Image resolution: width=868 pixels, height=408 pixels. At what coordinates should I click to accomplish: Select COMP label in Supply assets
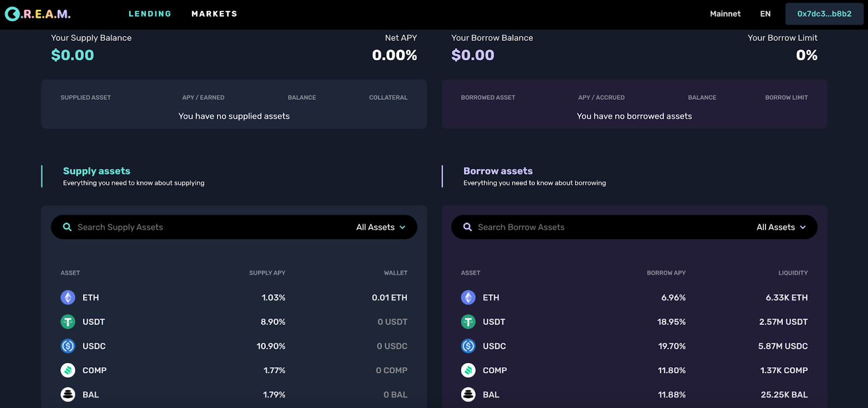[94, 371]
